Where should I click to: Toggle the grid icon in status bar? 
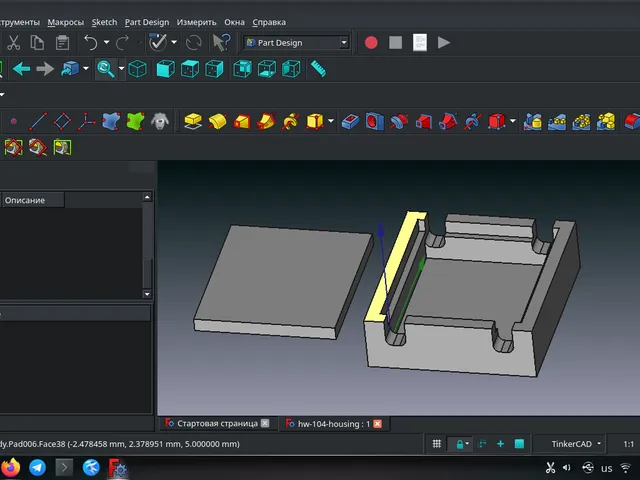pyautogui.click(x=436, y=444)
